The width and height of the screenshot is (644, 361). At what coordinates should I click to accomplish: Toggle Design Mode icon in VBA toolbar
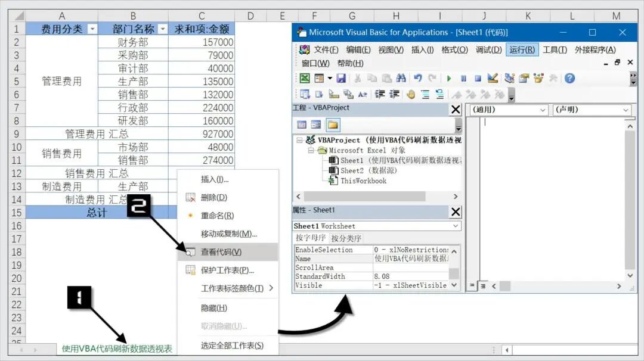coord(493,78)
